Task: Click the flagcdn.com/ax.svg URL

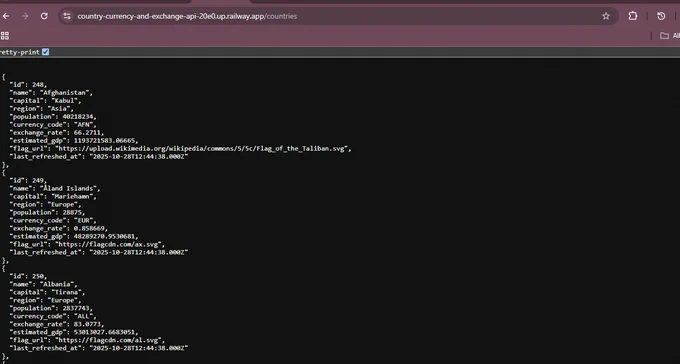Action: [x=108, y=244]
